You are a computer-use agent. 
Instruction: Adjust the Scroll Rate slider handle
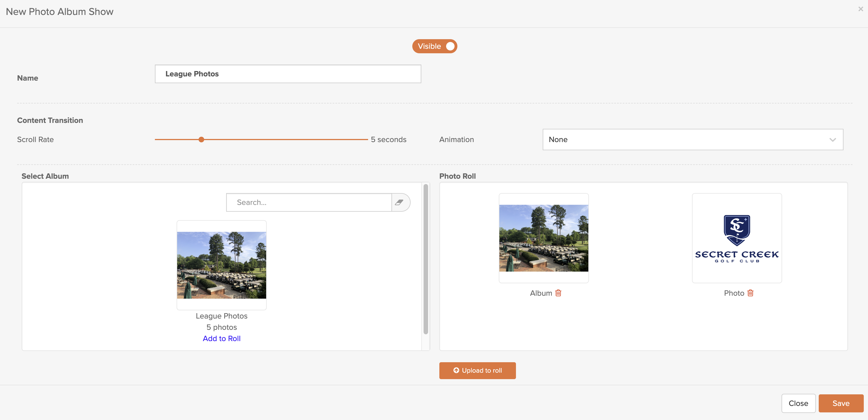pos(201,139)
